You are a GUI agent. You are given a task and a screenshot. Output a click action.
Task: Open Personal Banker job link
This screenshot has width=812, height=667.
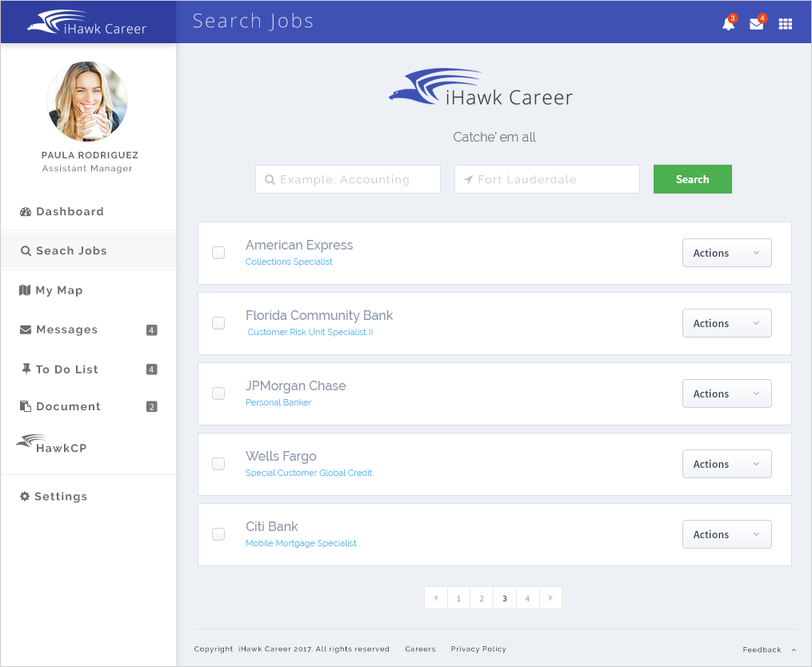[278, 403]
